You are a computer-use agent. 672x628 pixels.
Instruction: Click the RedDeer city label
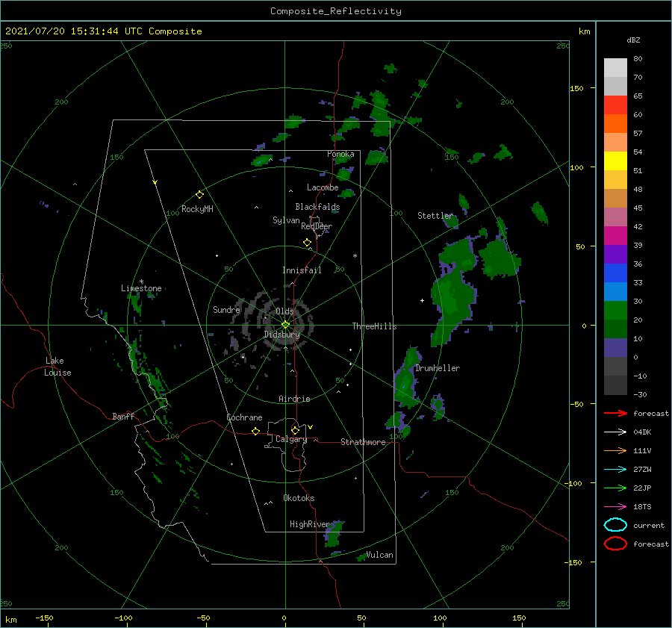click(317, 226)
